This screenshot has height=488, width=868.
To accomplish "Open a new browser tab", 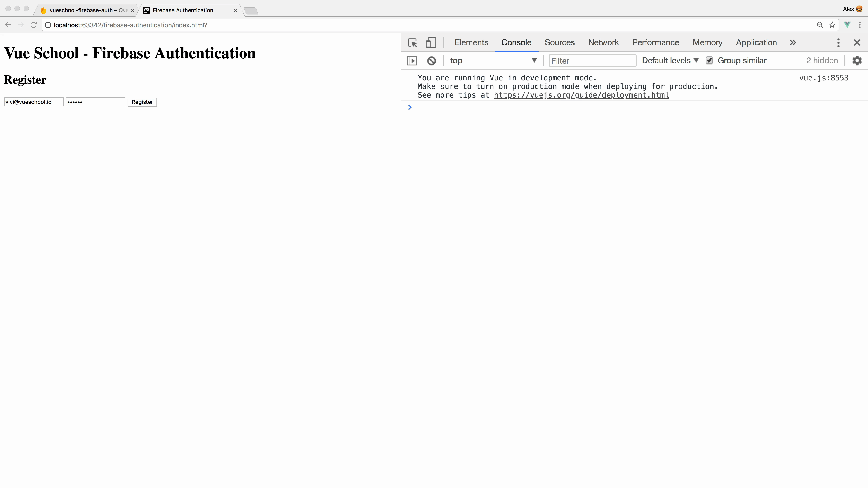I will (x=251, y=11).
